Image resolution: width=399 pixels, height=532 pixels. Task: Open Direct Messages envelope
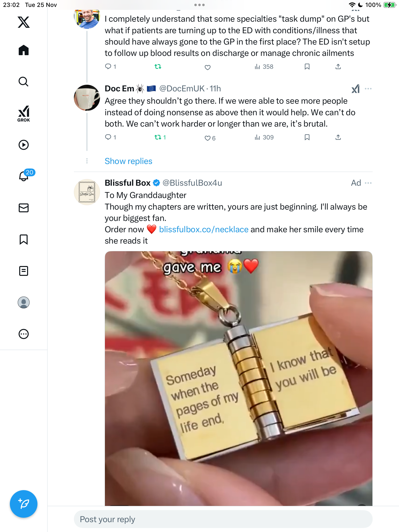click(24, 208)
